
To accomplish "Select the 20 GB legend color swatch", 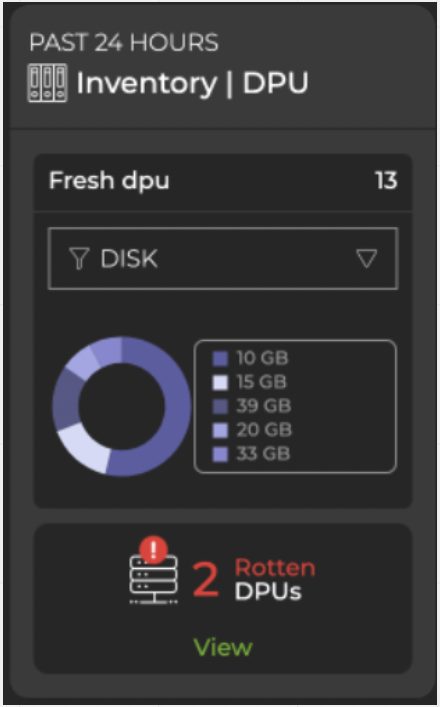I will (x=220, y=430).
